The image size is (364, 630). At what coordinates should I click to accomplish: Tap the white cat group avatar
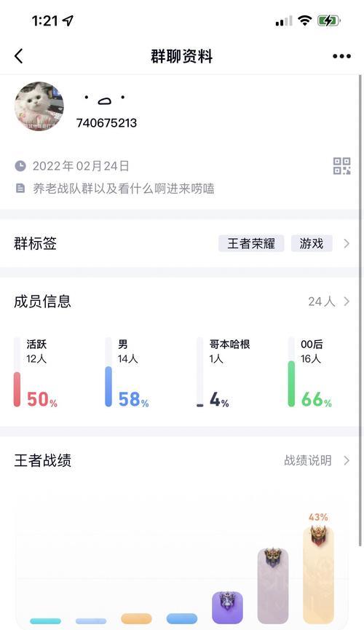(39, 106)
